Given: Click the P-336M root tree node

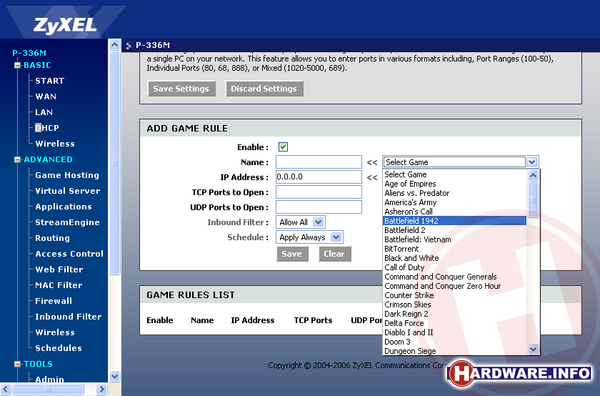Looking at the screenshot, I should [29, 53].
